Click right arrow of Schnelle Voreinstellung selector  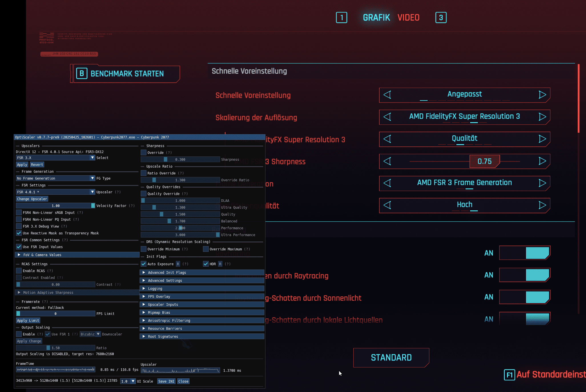[x=542, y=95]
